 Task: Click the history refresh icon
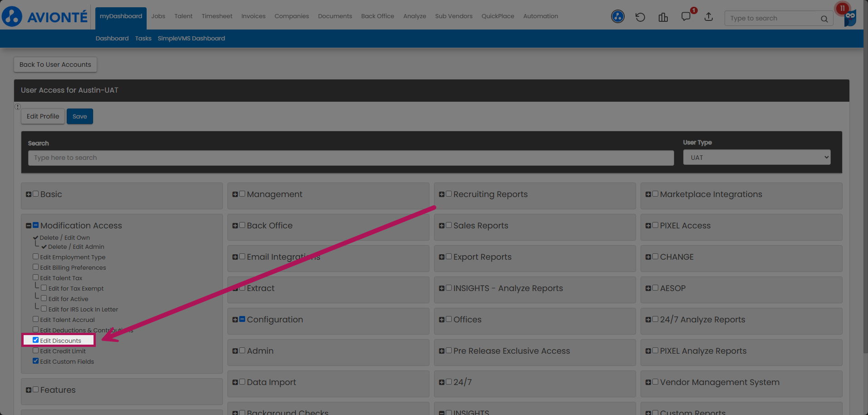click(640, 17)
